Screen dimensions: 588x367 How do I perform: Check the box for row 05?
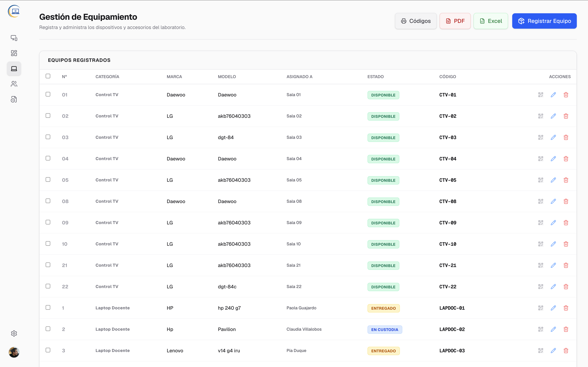48,179
